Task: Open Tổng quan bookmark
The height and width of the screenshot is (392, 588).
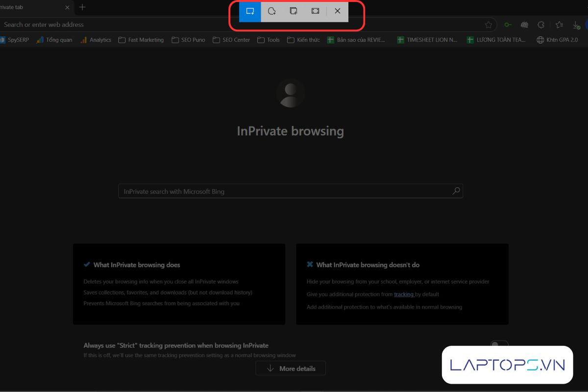Action: pyautogui.click(x=54, y=40)
